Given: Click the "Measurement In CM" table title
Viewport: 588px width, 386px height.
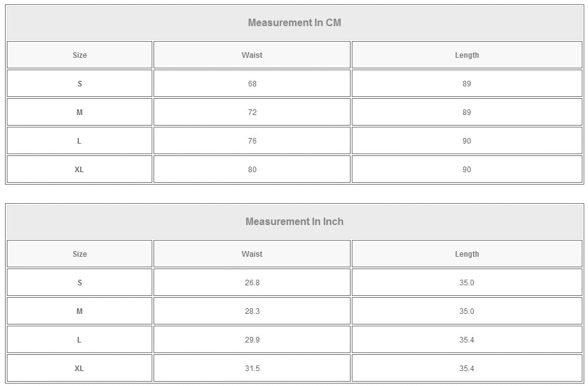Looking at the screenshot, I should pos(295,23).
